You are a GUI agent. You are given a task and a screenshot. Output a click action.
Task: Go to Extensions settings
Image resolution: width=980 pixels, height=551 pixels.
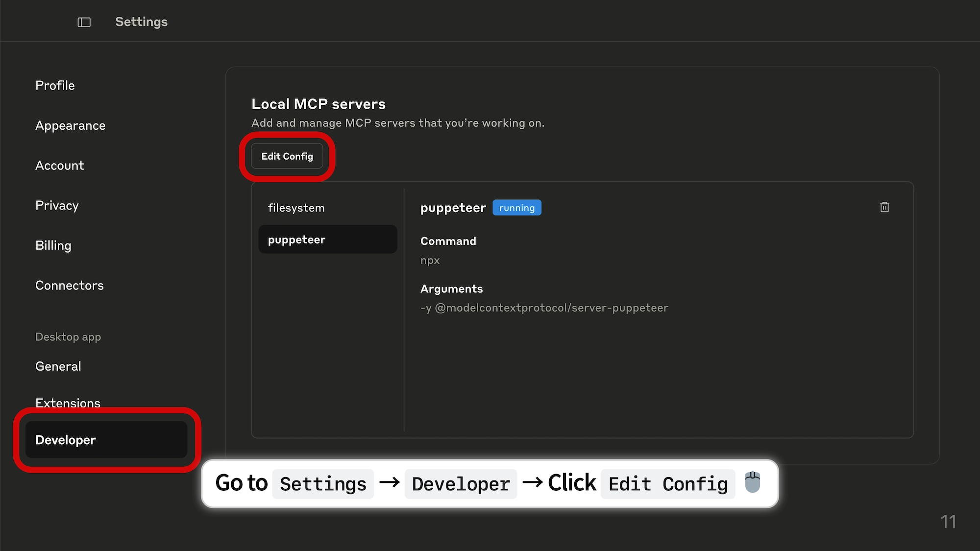[68, 403]
